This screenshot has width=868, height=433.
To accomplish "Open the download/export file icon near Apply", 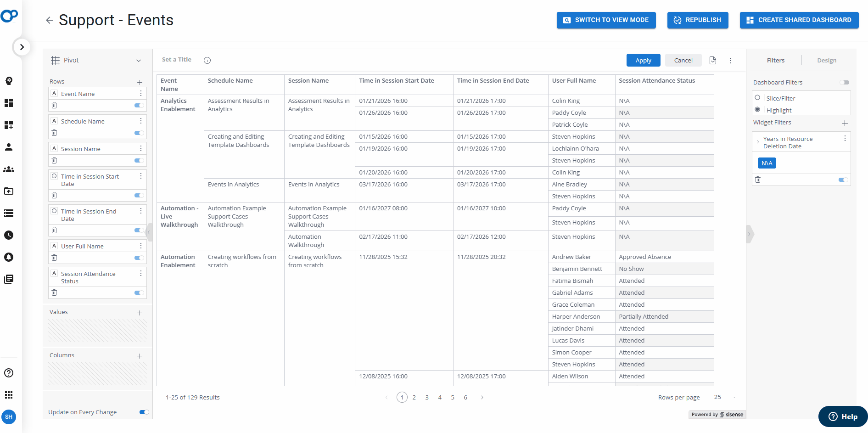I will (713, 60).
